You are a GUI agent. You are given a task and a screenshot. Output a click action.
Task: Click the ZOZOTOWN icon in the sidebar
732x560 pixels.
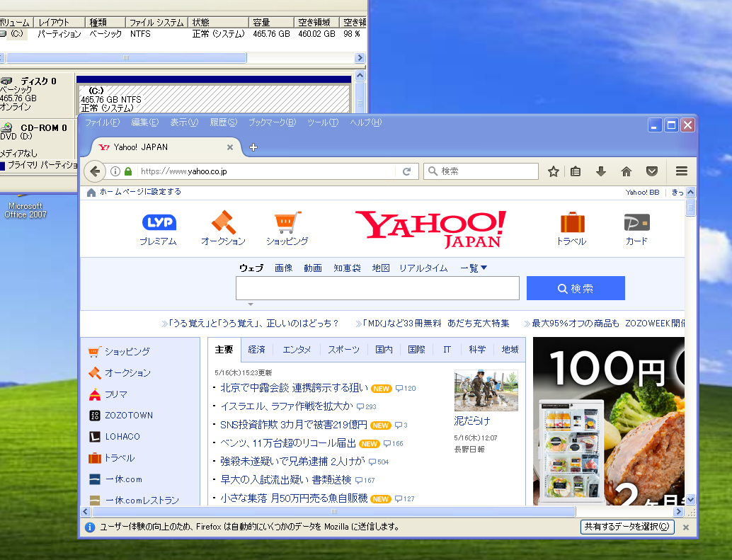95,416
